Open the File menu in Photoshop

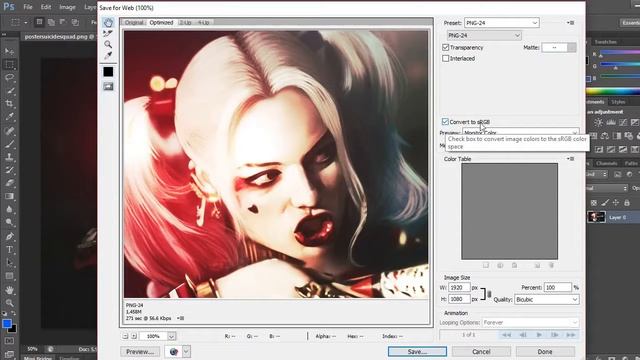coord(28,7)
